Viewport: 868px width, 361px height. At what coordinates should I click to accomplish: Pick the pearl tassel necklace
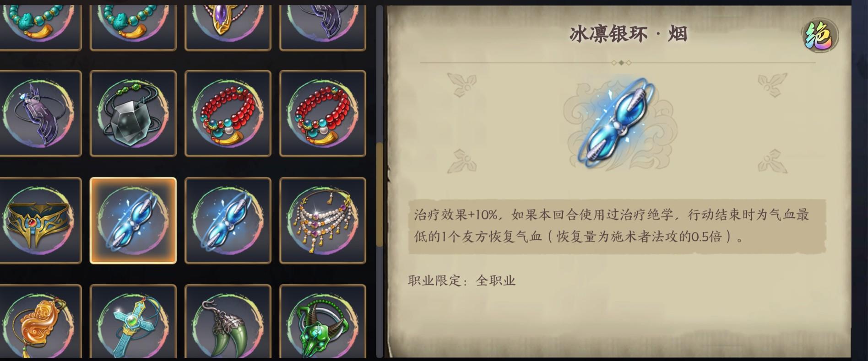[x=323, y=221]
